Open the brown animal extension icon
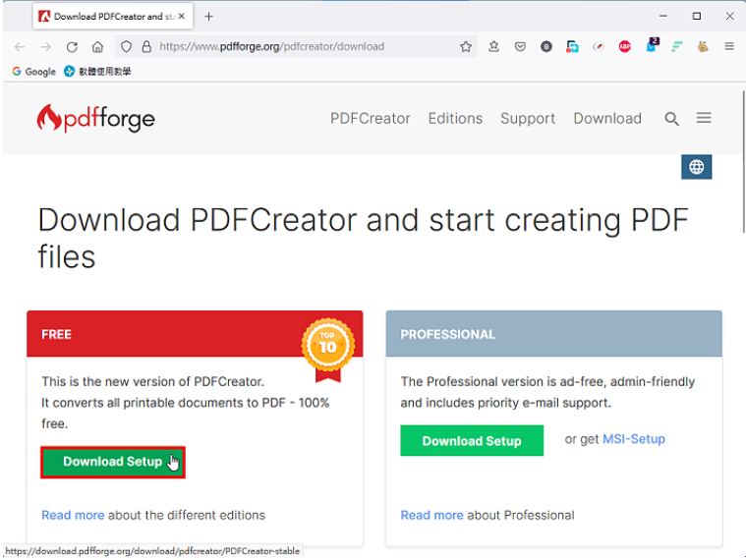Image resolution: width=746 pixels, height=560 pixels. click(x=703, y=46)
